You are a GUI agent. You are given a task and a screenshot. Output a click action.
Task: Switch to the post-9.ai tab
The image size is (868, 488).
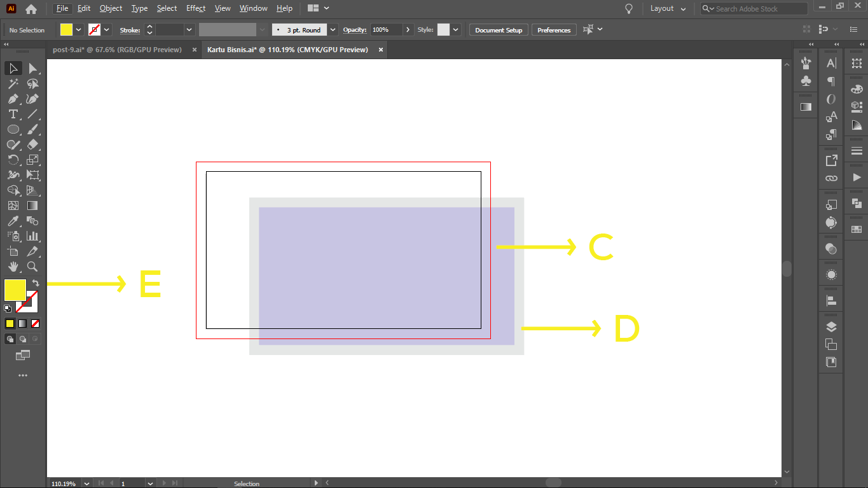(117, 50)
